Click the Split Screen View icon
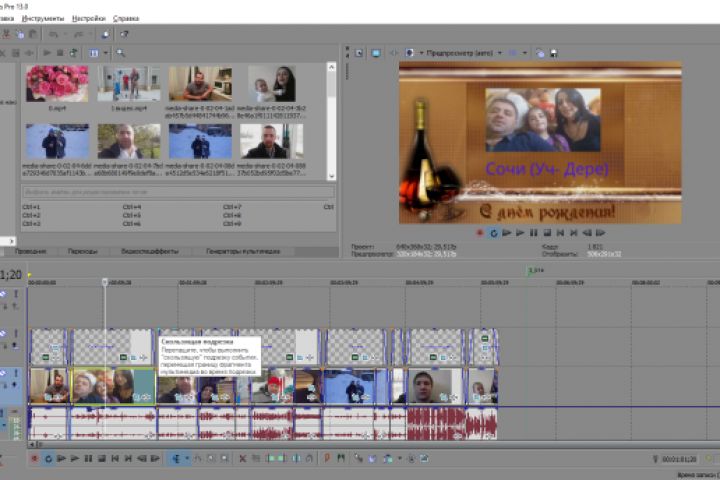 click(x=410, y=53)
